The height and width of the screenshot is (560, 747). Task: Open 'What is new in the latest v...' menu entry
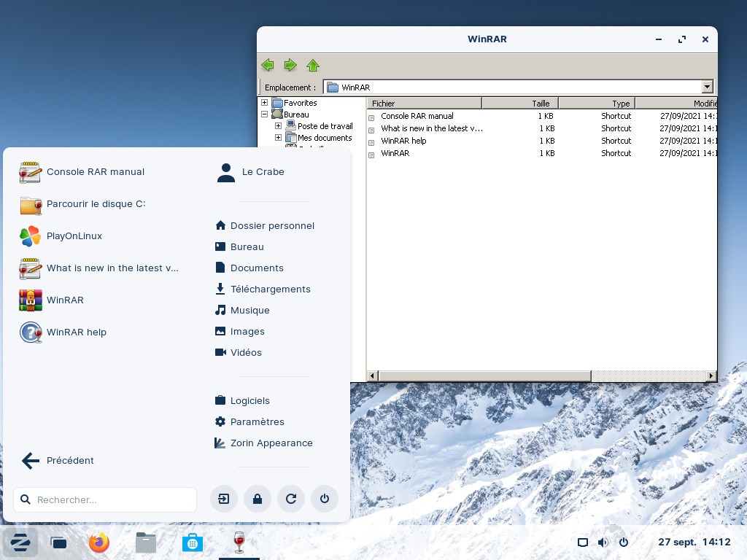[x=99, y=268]
